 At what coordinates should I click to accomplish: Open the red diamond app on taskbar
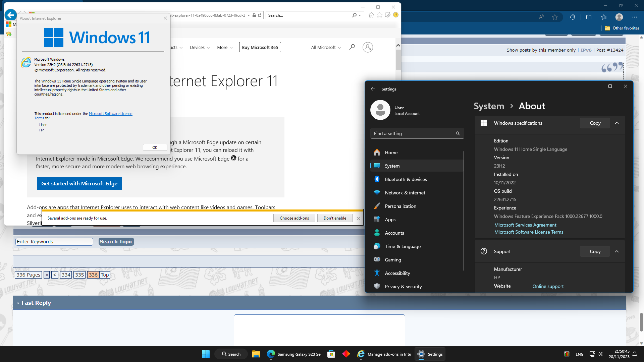coord(346,354)
